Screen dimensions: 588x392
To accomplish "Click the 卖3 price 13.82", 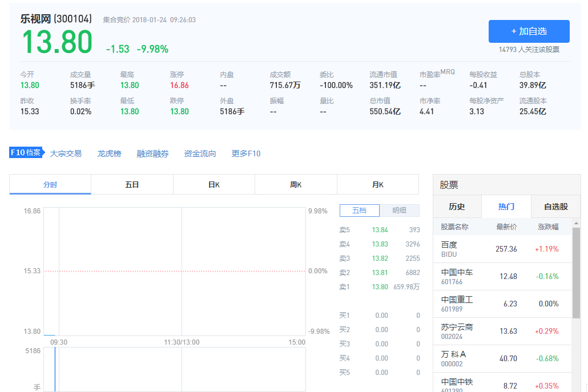I will click(380, 258).
